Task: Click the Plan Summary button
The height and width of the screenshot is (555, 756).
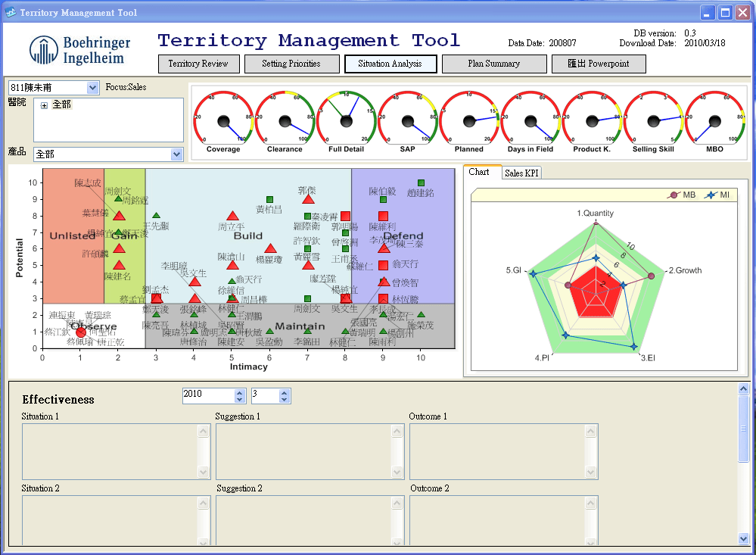Action: pyautogui.click(x=493, y=64)
